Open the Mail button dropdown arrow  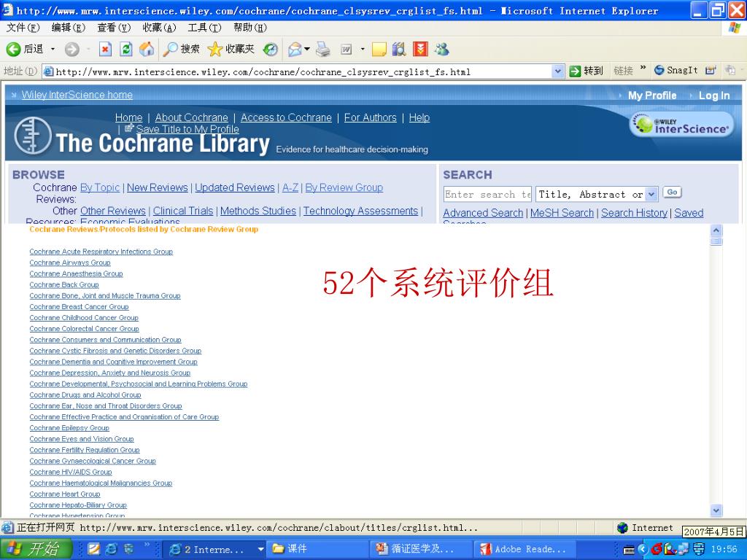tap(307, 49)
